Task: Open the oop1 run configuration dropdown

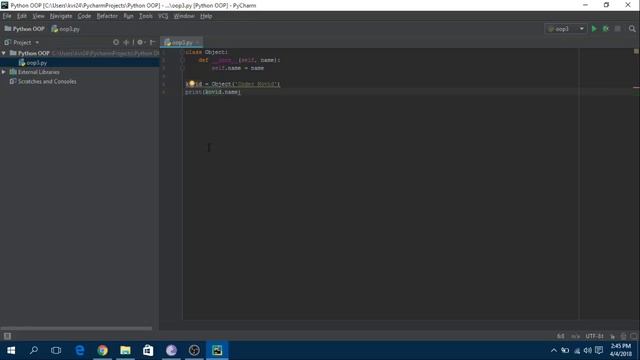Action: coord(566,29)
